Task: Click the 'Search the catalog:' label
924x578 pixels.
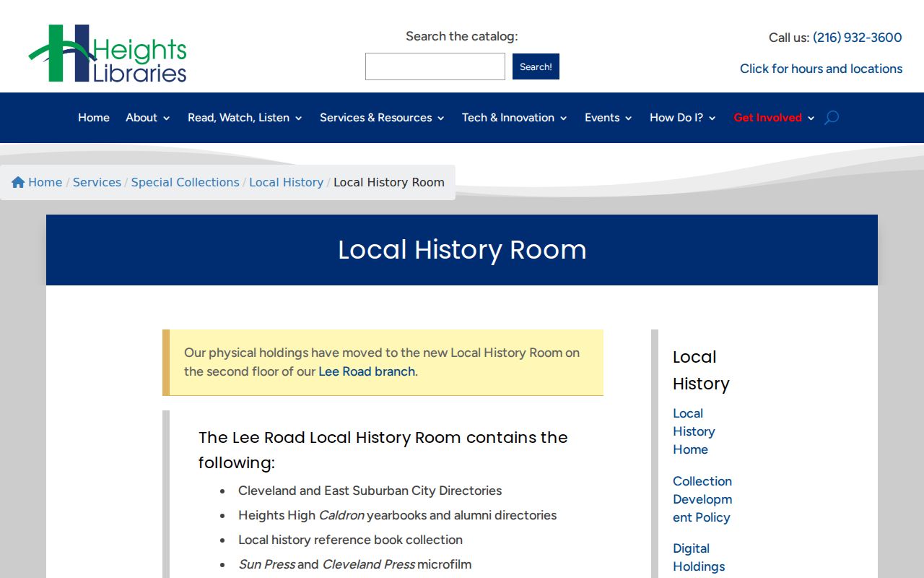Action: coord(462,36)
